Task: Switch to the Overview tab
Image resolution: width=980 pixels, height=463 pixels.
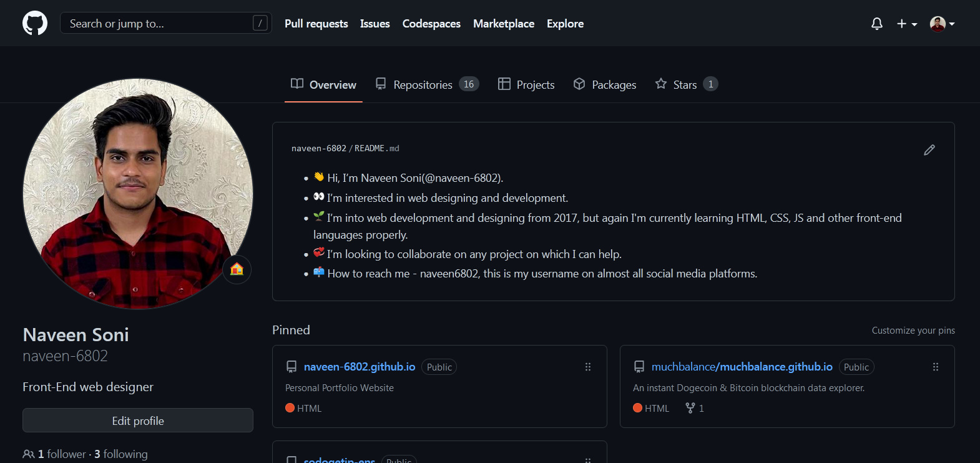Action: (323, 84)
